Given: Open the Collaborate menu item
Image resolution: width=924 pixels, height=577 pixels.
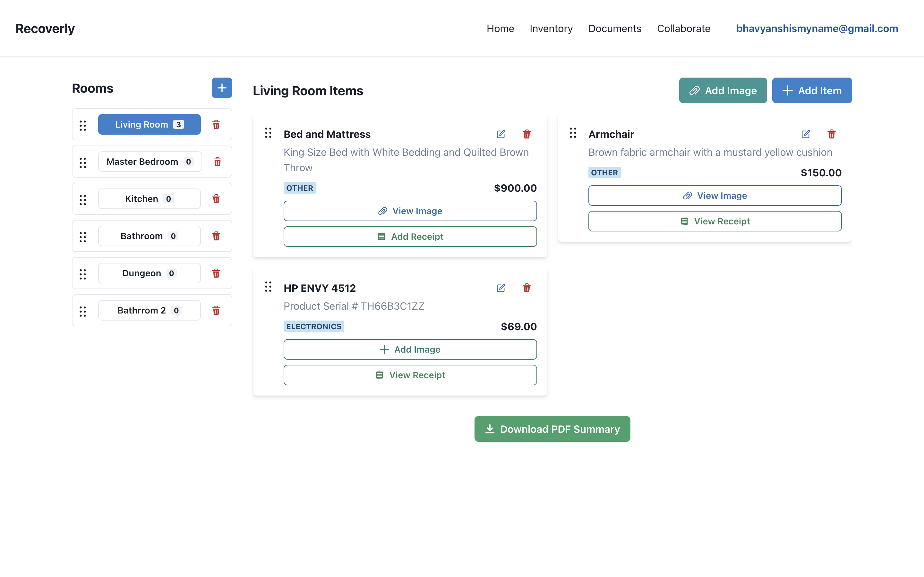Looking at the screenshot, I should [x=683, y=29].
